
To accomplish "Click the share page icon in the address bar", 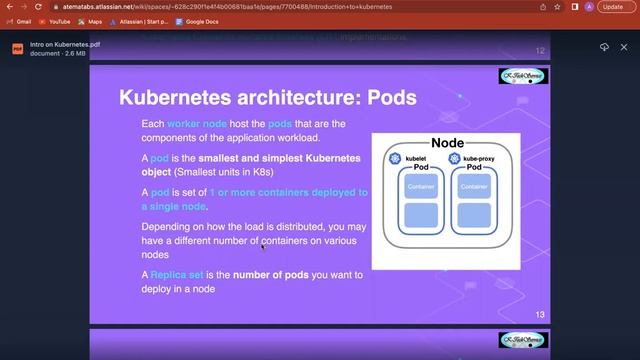I will click(543, 7).
